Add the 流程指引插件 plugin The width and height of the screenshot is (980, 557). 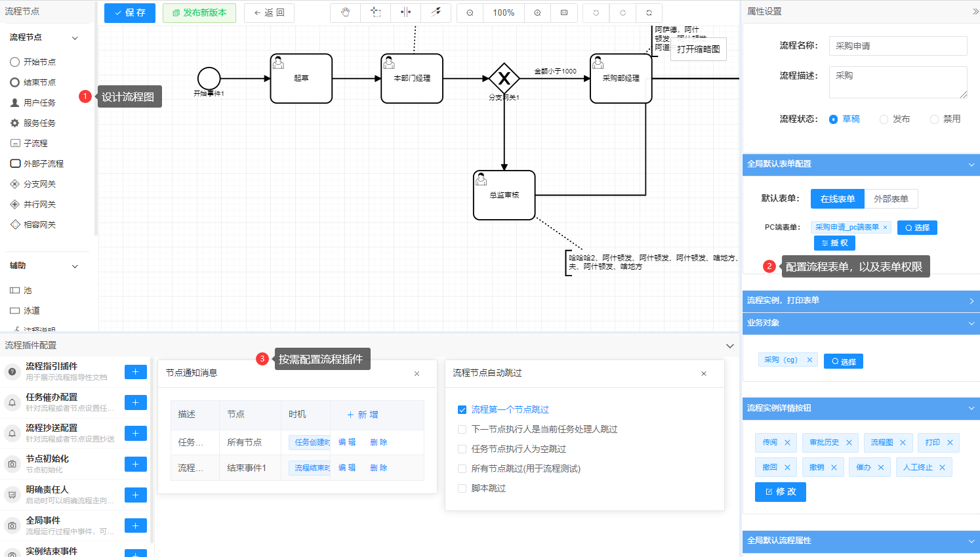pyautogui.click(x=136, y=372)
